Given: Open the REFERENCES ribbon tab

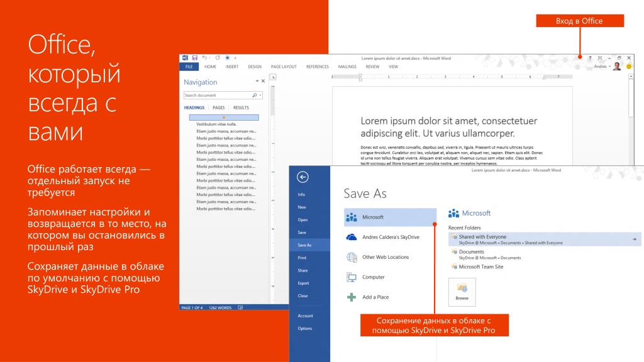Looking at the screenshot, I should (318, 67).
